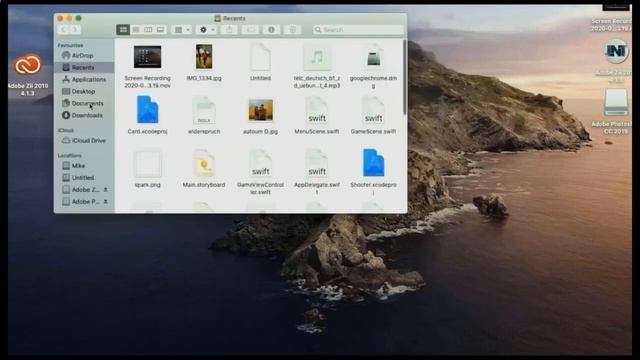640x360 pixels.
Task: Click the Main.storyboard file name
Action: 204,185
